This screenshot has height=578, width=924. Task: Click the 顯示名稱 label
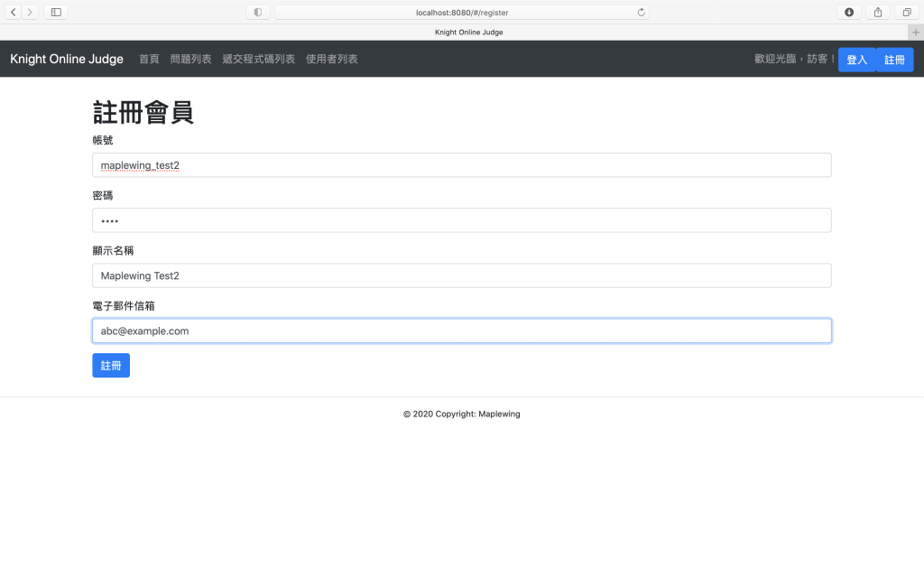click(x=113, y=251)
